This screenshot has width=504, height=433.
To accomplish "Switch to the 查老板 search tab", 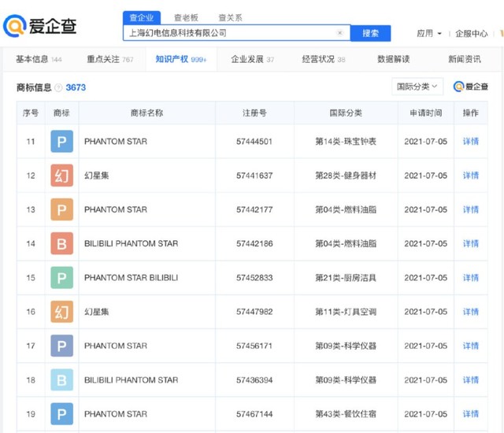I will [x=186, y=17].
